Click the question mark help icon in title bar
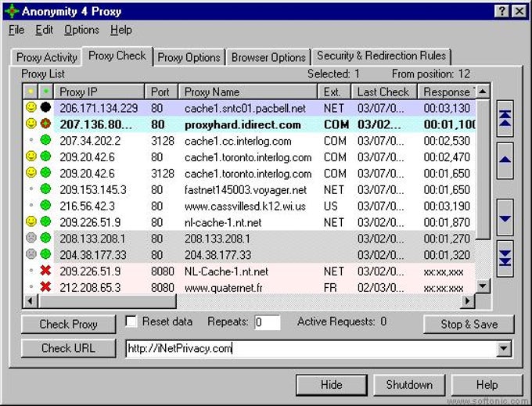 click(x=501, y=11)
